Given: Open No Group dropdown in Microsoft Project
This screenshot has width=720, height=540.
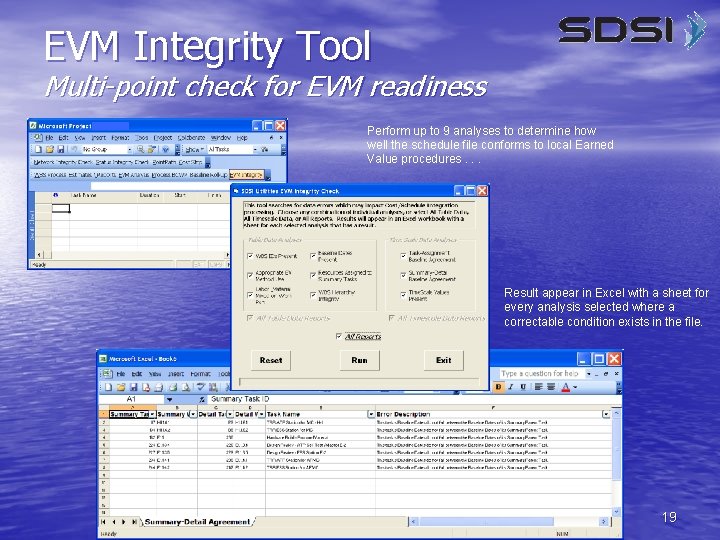Looking at the screenshot, I should point(129,150).
